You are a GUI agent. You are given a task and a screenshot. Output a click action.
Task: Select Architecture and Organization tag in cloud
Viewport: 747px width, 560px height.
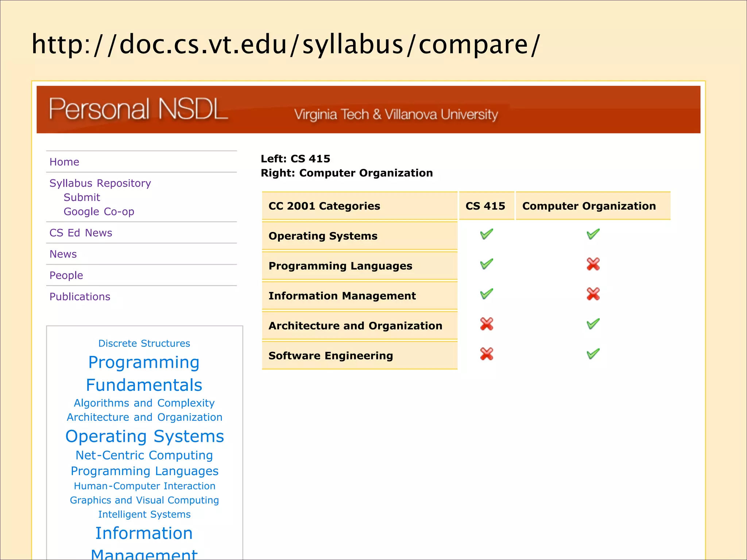click(x=144, y=417)
